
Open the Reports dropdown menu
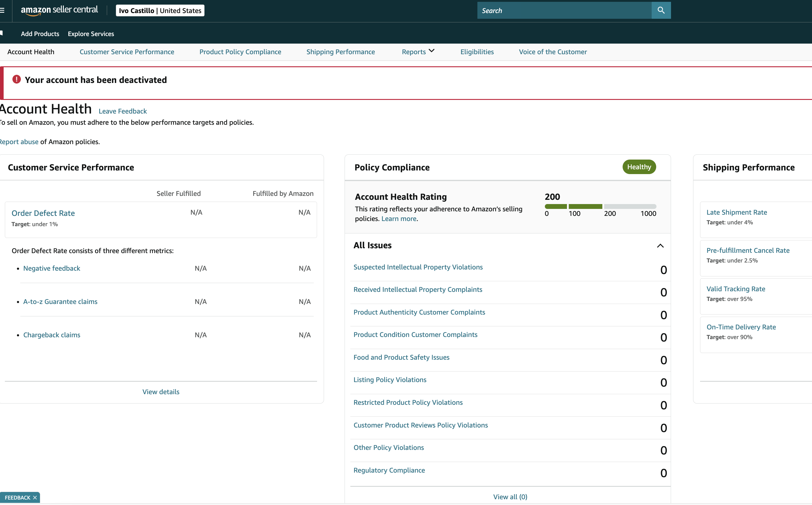pyautogui.click(x=418, y=52)
